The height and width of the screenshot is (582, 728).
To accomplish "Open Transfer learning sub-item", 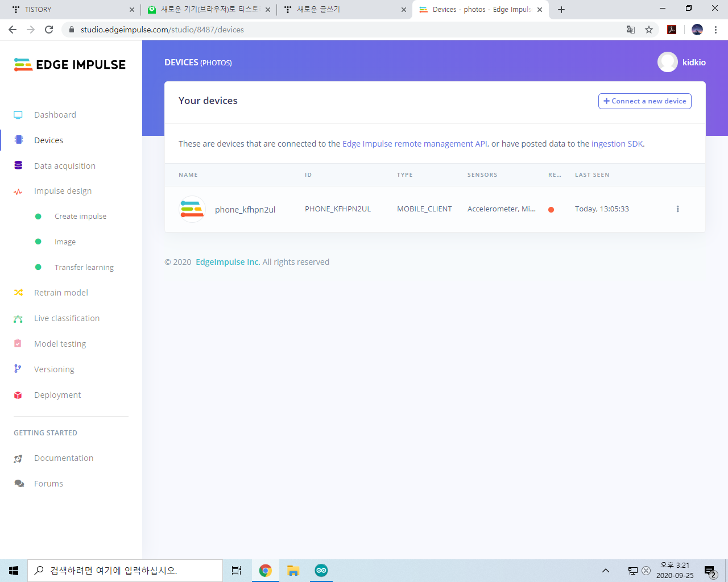I will pyautogui.click(x=84, y=268).
